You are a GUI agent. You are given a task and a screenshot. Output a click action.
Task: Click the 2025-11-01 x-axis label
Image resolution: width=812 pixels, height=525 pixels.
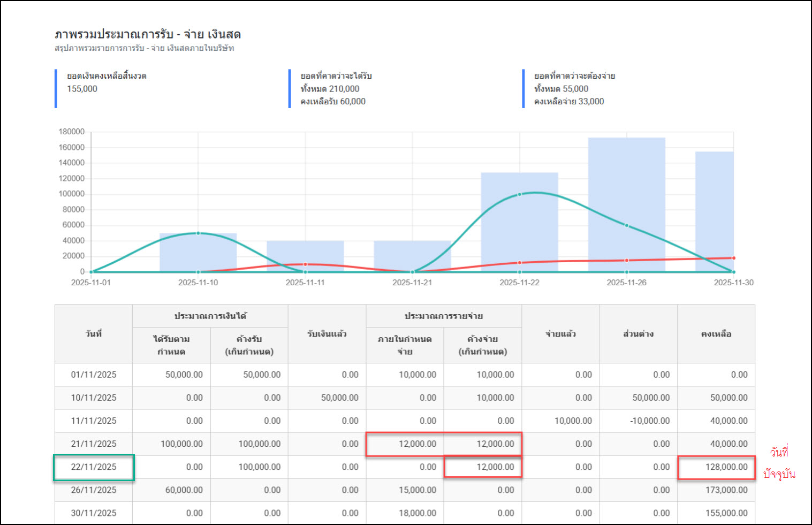point(91,283)
